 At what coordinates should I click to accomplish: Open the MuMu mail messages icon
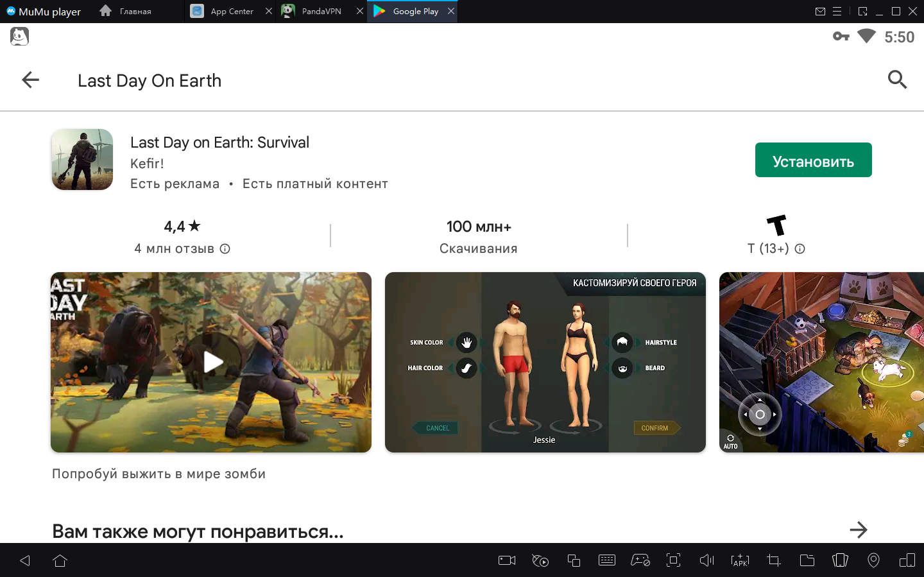(x=820, y=12)
